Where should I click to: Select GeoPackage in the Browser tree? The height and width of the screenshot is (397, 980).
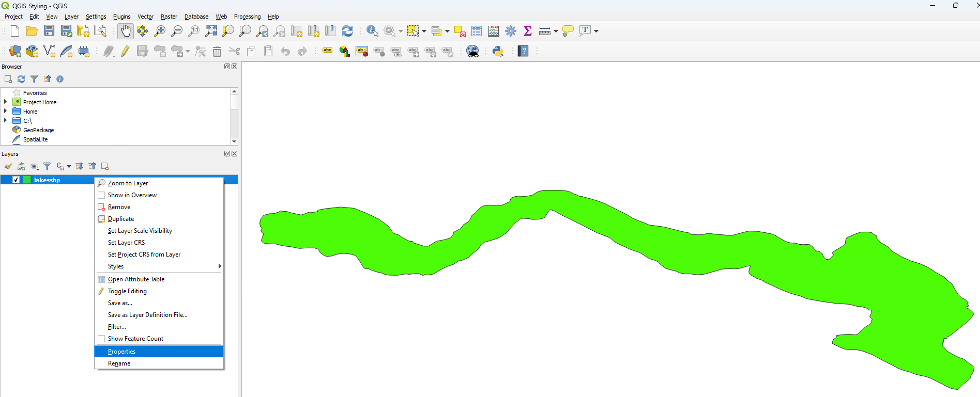coord(38,130)
